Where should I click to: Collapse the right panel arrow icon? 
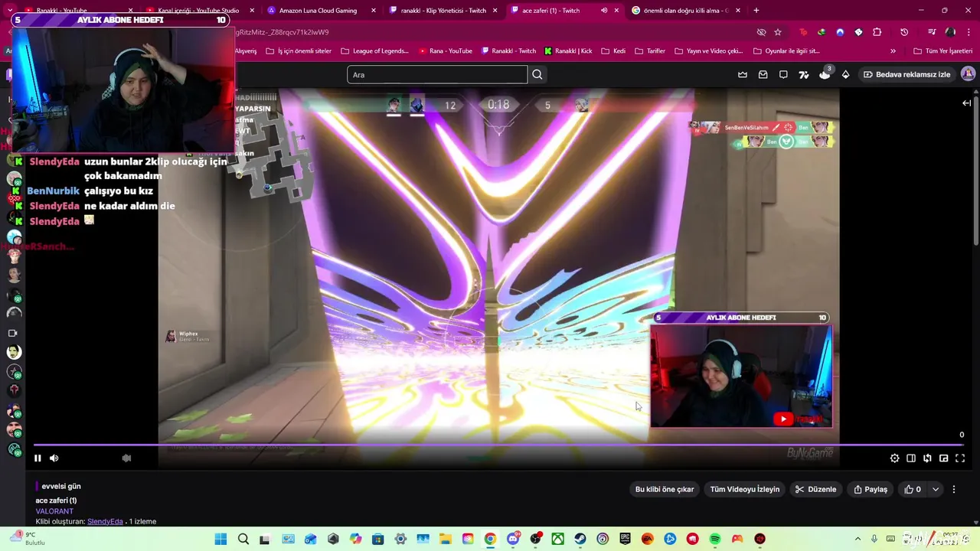click(x=967, y=103)
